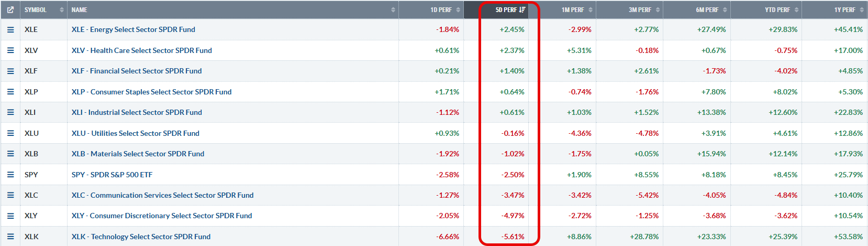
Task: Open the row menu icon for XLI
Action: [x=10, y=112]
